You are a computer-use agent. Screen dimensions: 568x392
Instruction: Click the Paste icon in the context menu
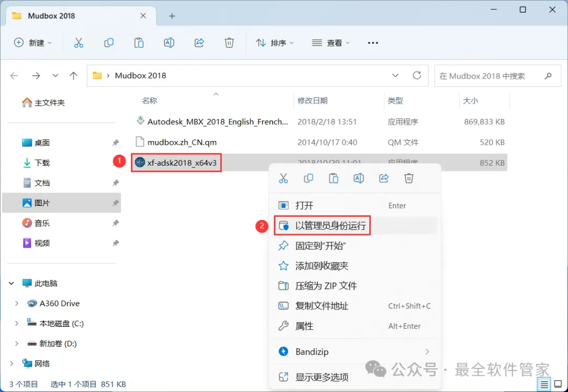coord(333,178)
